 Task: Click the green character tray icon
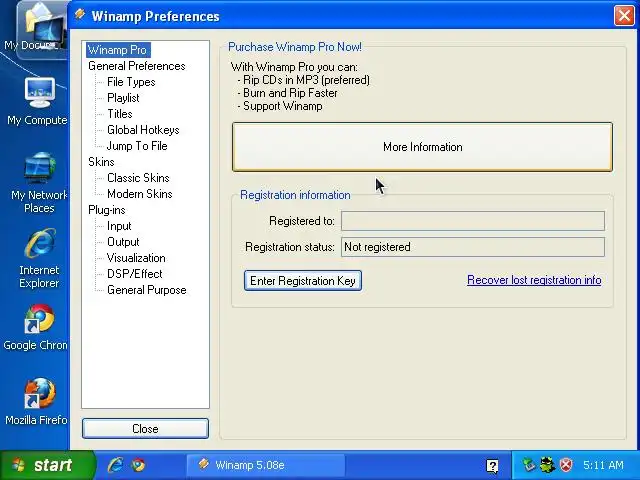547,465
